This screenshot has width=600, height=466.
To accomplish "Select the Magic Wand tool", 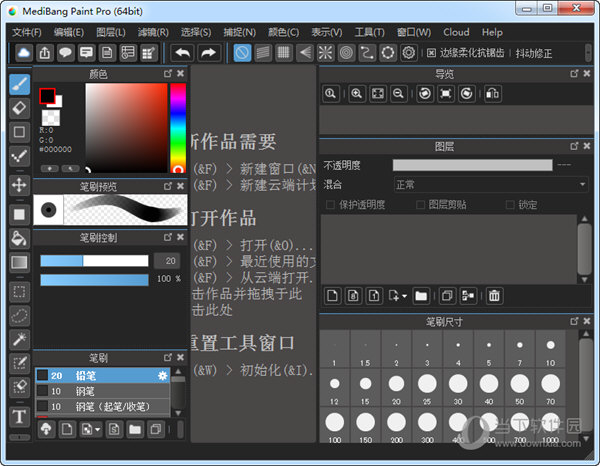I will point(20,339).
